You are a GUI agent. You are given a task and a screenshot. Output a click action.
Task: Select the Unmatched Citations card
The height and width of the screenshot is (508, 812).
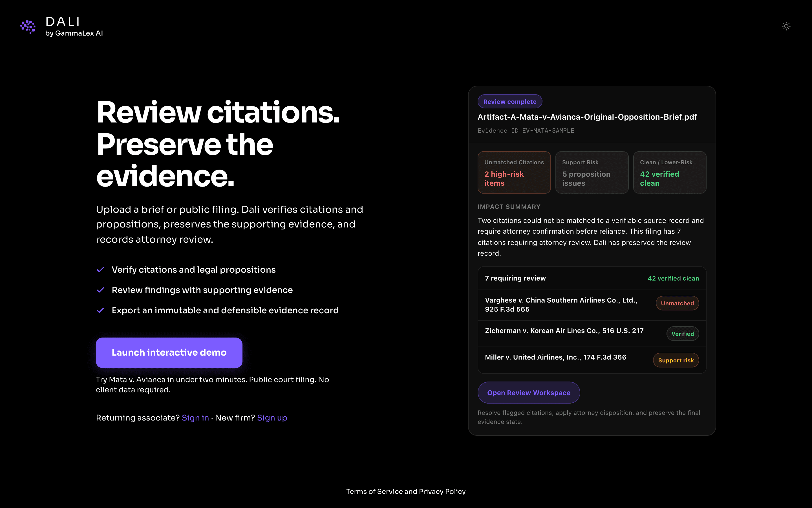point(514,172)
